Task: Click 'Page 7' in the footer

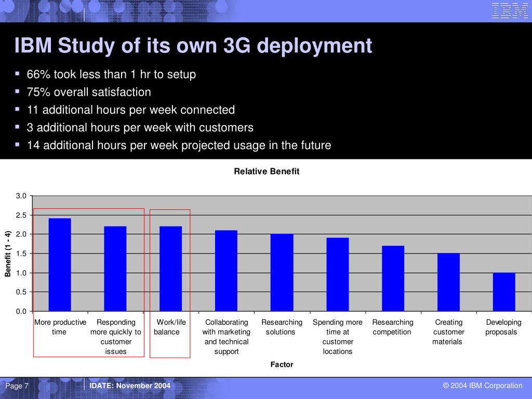Action: point(17,386)
